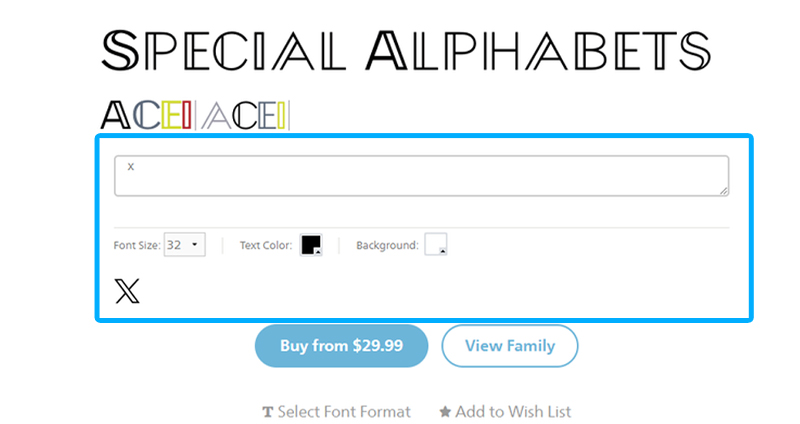This screenshot has width=800, height=424.
Task: Click the Font Size dropdown arrow
Action: (x=194, y=245)
